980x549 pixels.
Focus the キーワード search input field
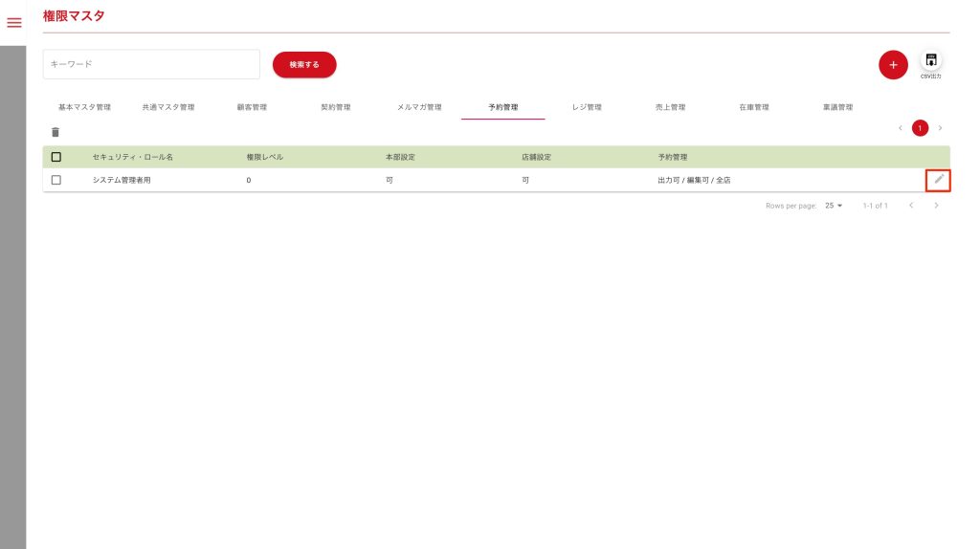(x=151, y=64)
